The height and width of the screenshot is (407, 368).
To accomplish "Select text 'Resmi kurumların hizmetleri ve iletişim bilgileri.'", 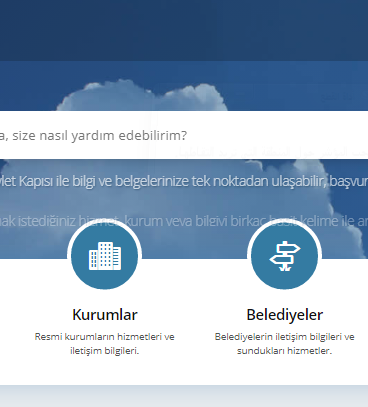I will (105, 344).
